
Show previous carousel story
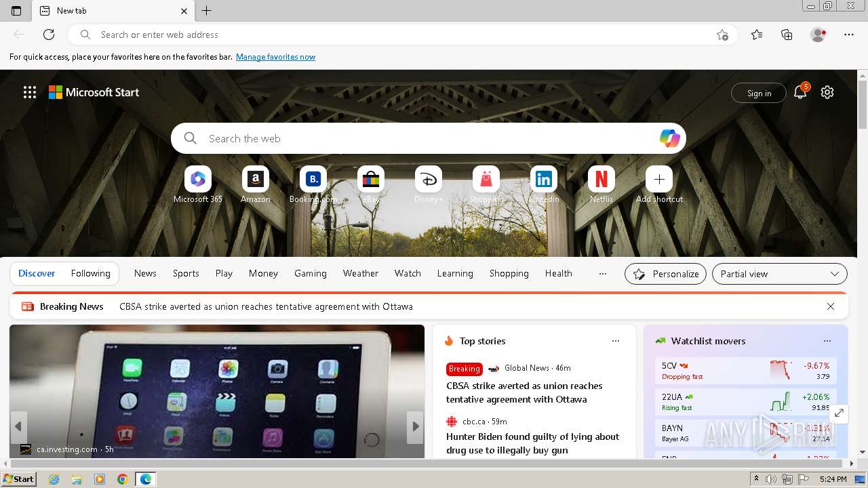coord(18,426)
